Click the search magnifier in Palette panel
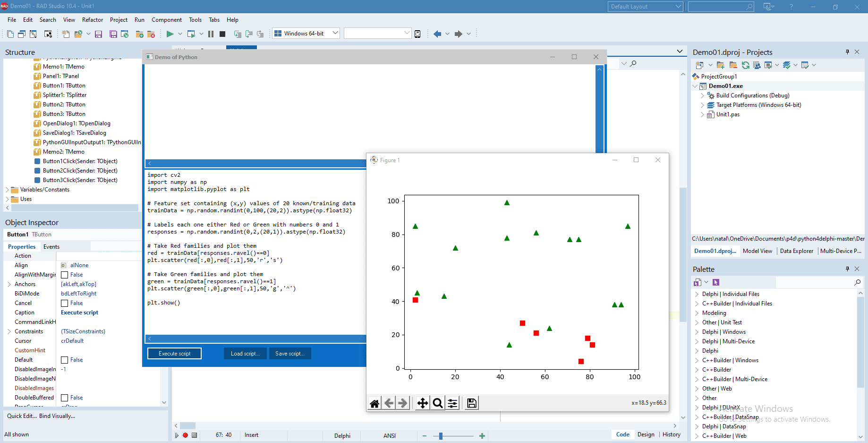 click(x=858, y=282)
